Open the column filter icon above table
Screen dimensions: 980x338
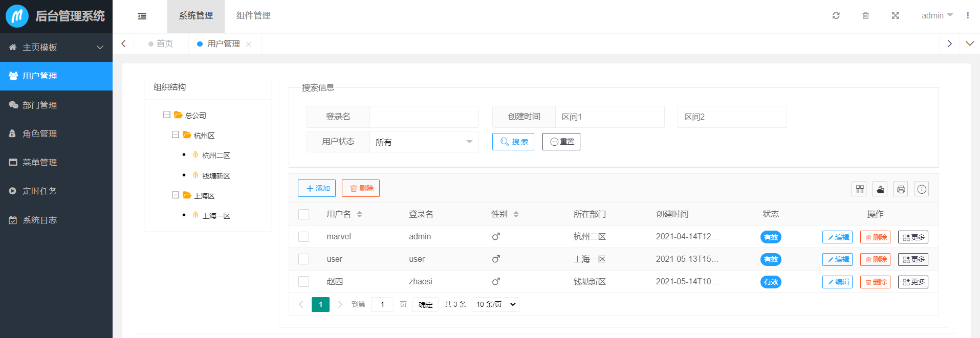point(860,189)
